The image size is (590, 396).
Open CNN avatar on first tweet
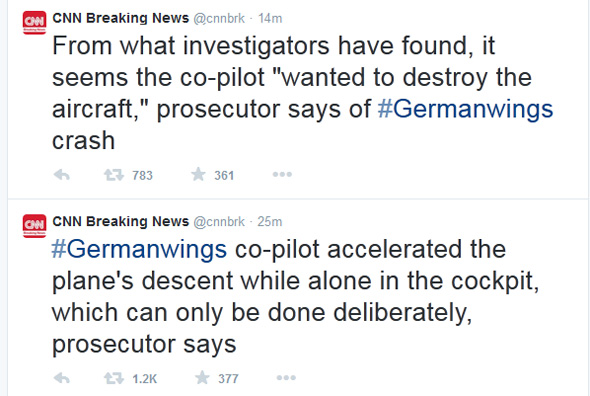35,23
